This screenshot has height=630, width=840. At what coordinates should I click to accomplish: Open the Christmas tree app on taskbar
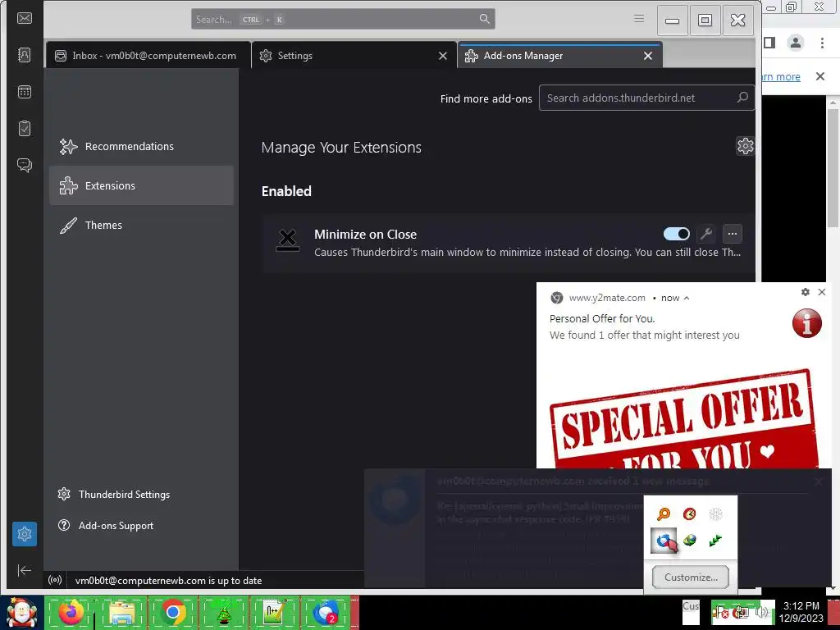pyautogui.click(x=225, y=612)
